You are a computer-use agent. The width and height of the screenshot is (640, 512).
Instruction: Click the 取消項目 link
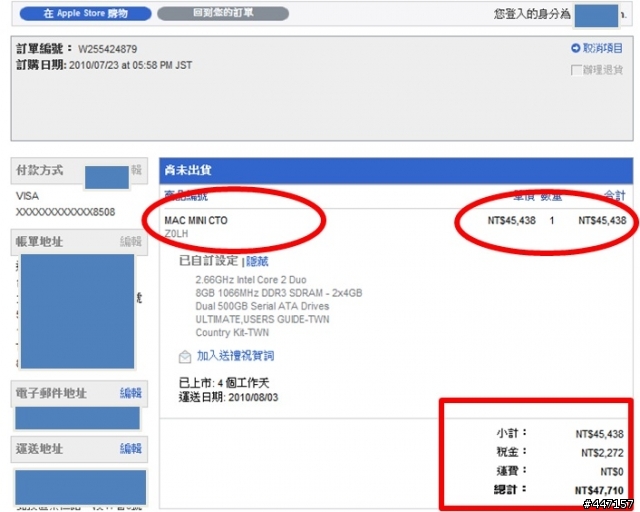point(602,48)
